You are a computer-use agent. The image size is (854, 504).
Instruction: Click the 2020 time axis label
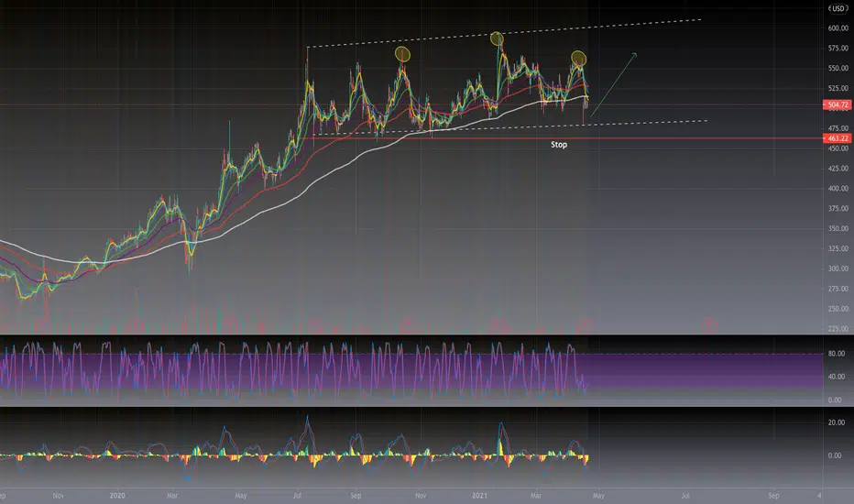pos(117,496)
